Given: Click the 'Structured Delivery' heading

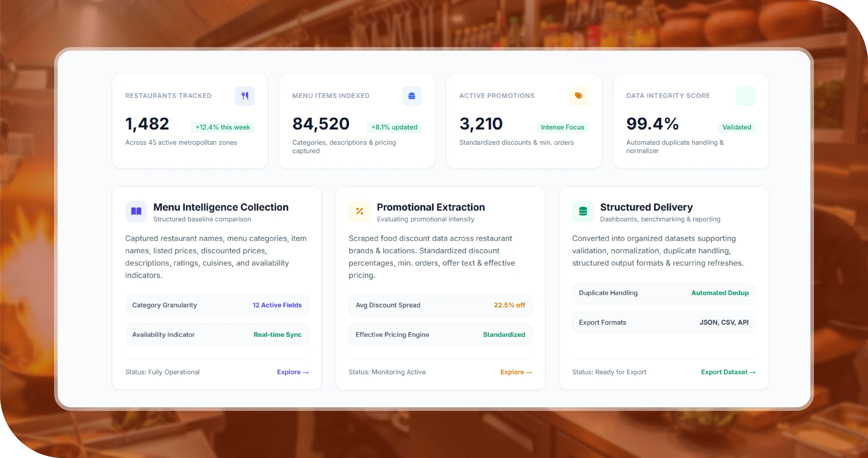Looking at the screenshot, I should (x=646, y=207).
